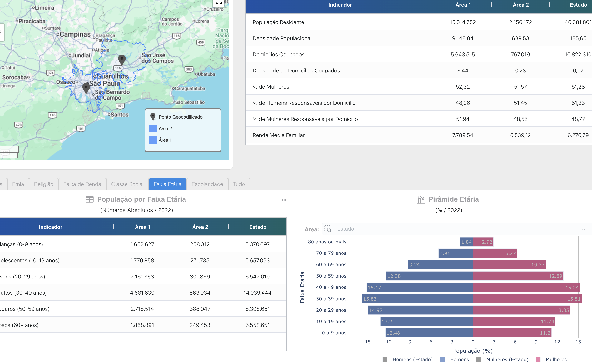Click the female bar for 60 a 69 anos (10.37)
The image size is (592, 364).
point(509,265)
